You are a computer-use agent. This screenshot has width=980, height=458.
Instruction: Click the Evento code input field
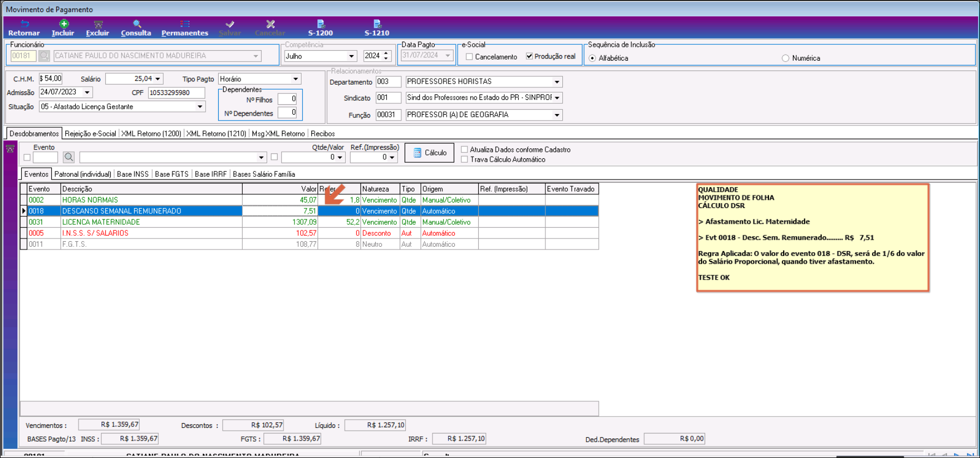[x=45, y=157]
